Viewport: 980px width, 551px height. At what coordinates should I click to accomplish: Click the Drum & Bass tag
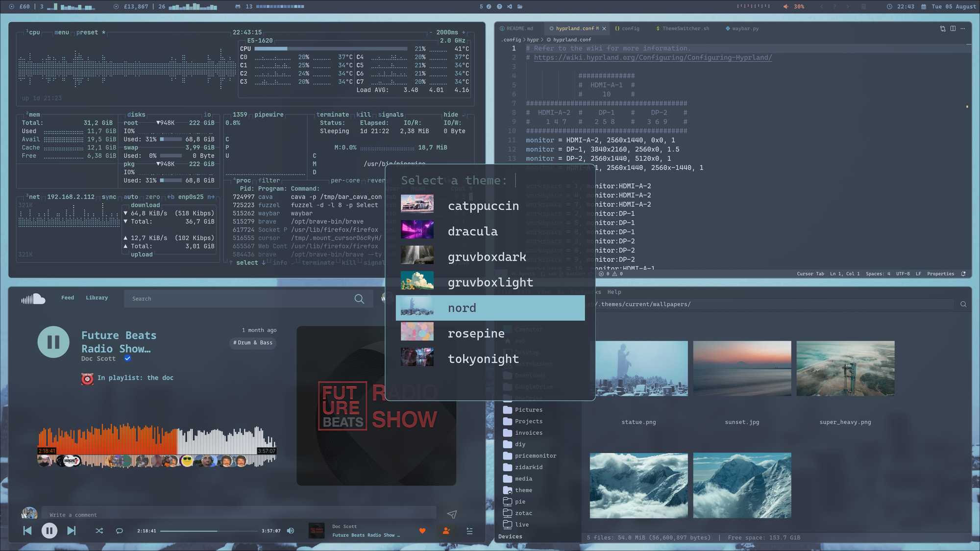coord(253,343)
